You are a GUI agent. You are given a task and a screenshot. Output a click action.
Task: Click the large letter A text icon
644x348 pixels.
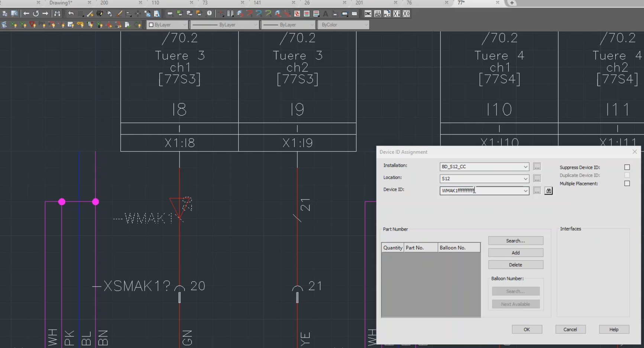[x=326, y=14]
